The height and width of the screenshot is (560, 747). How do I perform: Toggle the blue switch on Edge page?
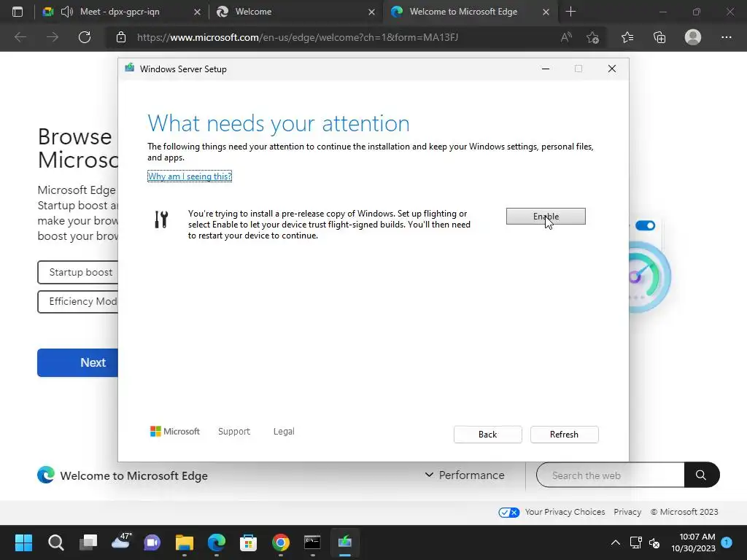(x=645, y=225)
